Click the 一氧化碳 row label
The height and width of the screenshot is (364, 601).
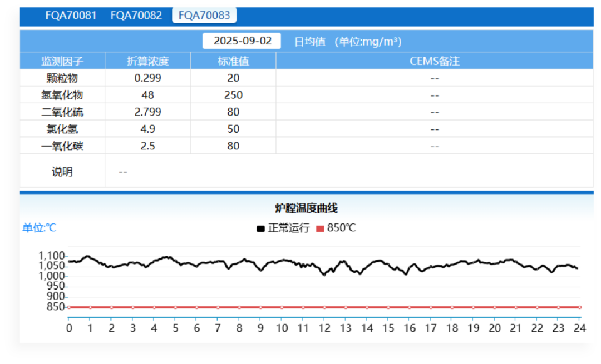[62, 146]
